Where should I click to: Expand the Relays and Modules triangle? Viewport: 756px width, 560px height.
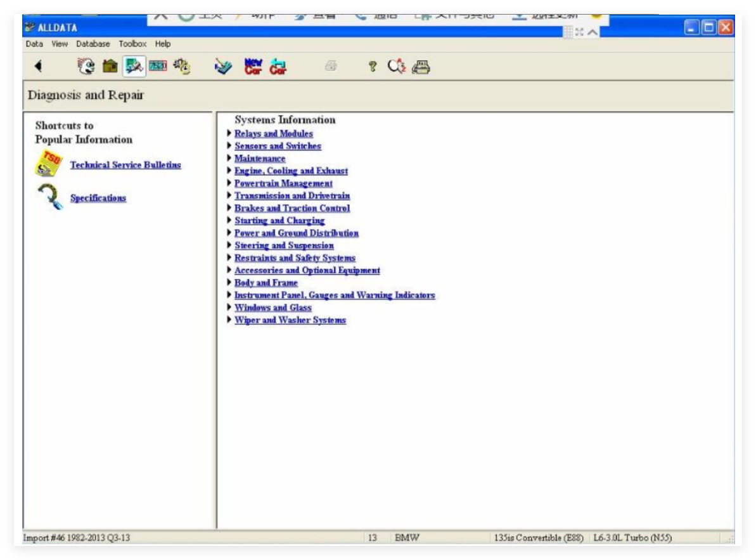click(x=229, y=133)
